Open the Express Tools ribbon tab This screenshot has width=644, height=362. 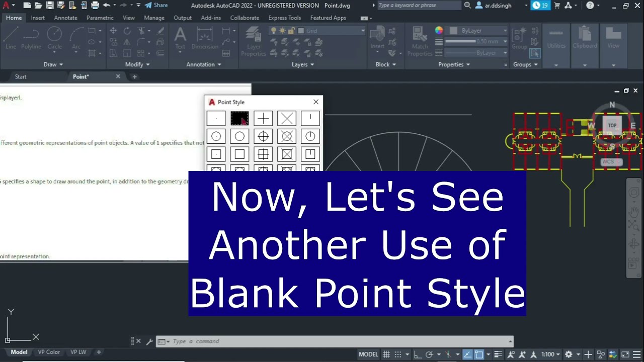[285, 18]
